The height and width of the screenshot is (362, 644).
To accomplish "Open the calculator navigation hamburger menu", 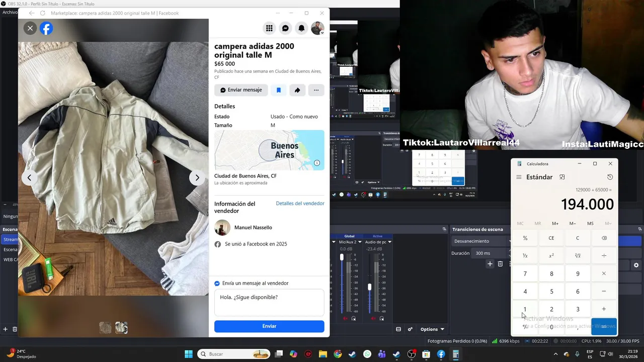I will click(519, 177).
